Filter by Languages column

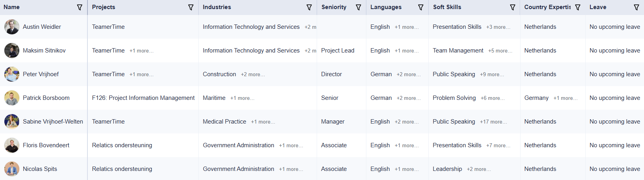[x=421, y=7]
